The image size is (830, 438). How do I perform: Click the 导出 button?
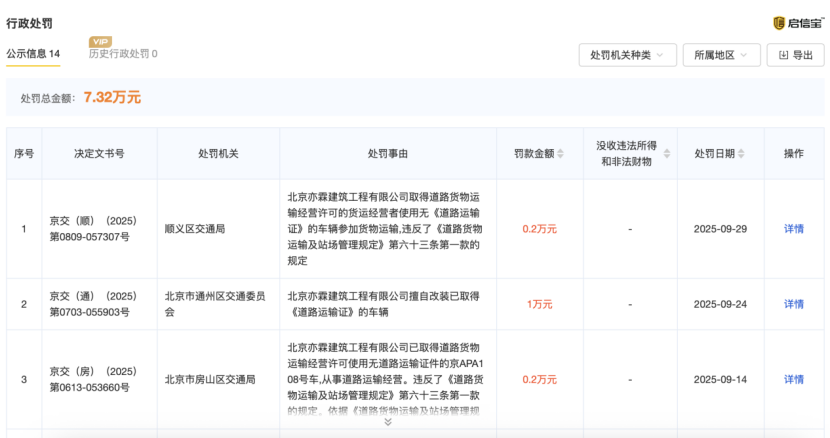pyautogui.click(x=793, y=55)
